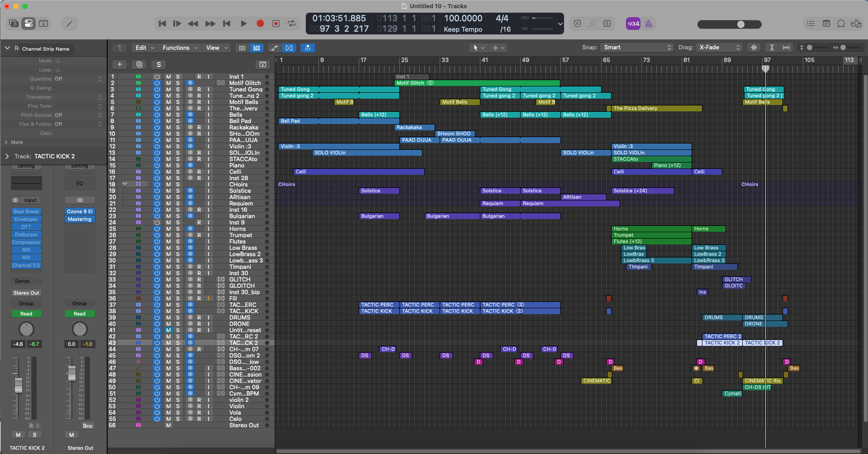Toggle the Flex show/hide button
The image size is (868, 454).
click(x=289, y=48)
